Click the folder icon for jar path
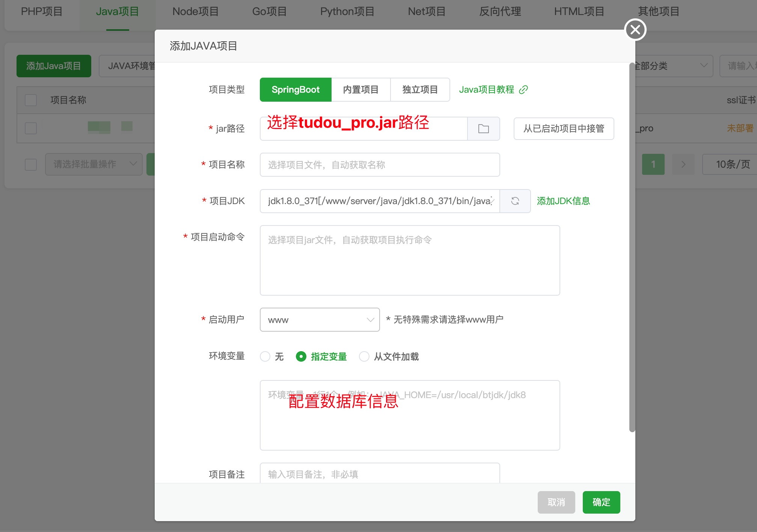757x532 pixels. [483, 129]
